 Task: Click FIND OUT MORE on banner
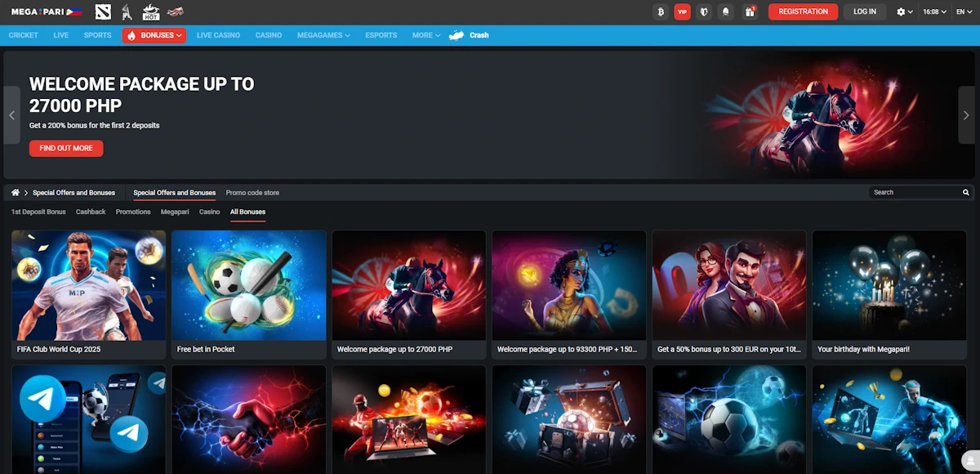[x=66, y=148]
